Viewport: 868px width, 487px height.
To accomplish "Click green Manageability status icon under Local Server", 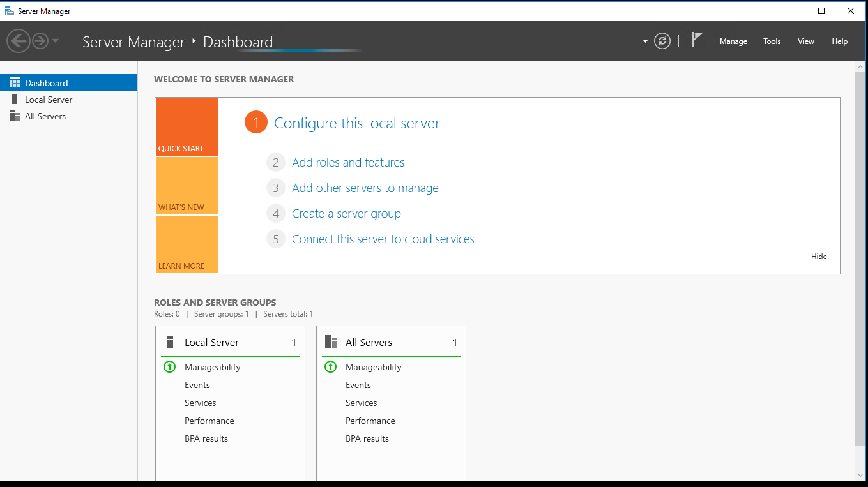I will (169, 367).
